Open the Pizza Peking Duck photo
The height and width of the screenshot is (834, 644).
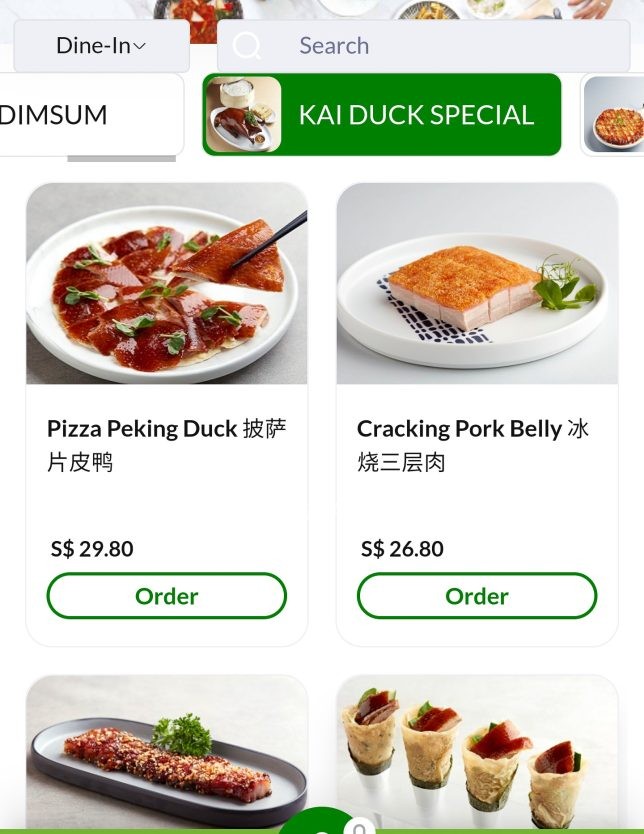(166, 284)
